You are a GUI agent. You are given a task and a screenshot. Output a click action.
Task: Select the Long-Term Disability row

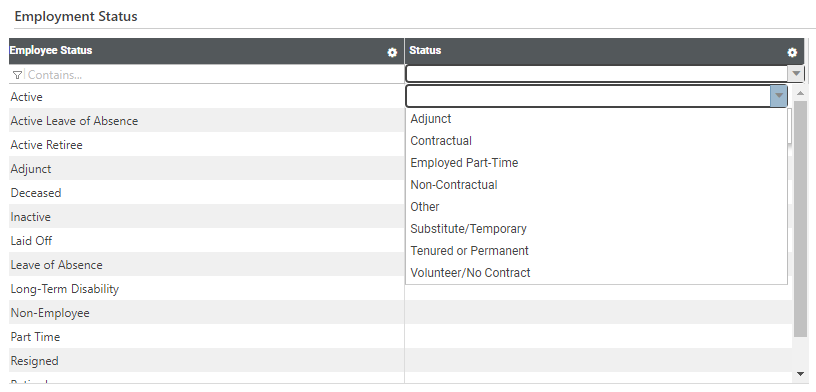[x=207, y=289]
